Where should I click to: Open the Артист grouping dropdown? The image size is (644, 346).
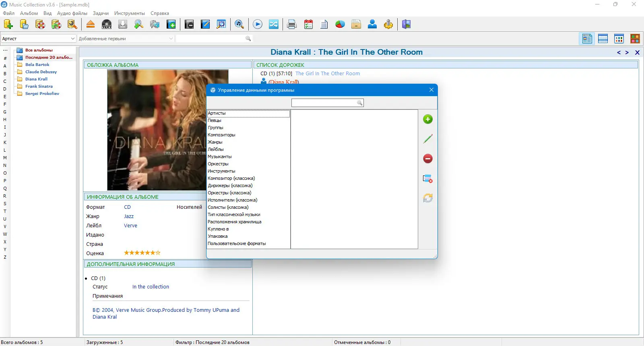pos(38,39)
